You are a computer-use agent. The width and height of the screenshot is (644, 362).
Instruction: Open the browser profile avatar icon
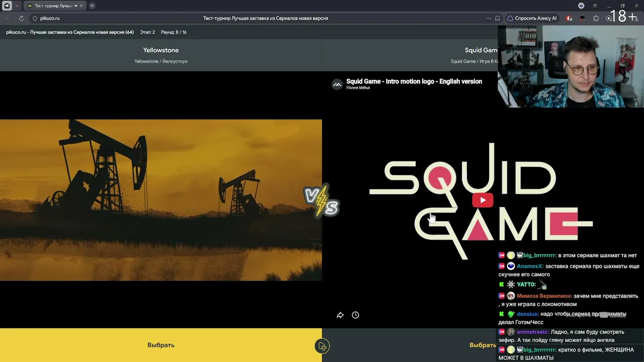click(x=581, y=6)
